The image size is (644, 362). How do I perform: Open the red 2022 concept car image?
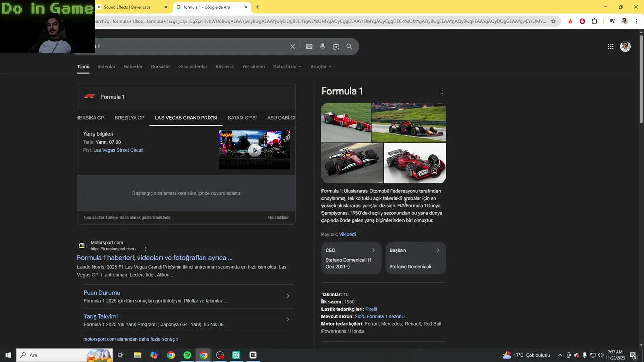(x=415, y=163)
